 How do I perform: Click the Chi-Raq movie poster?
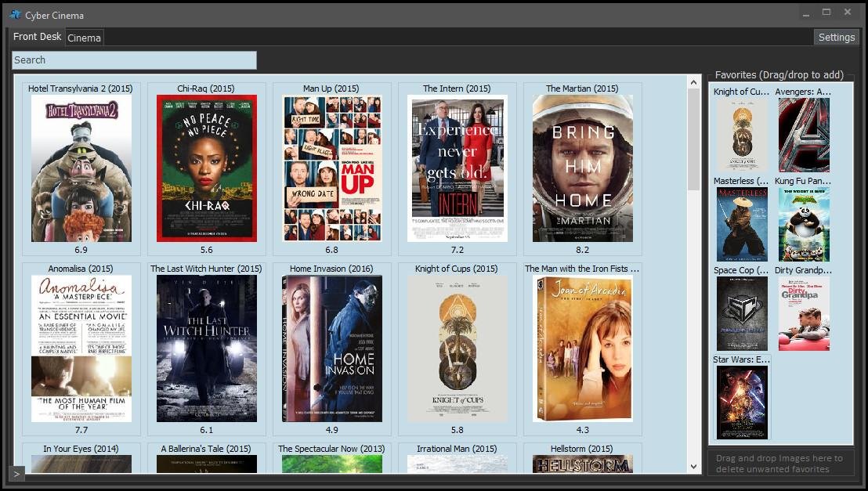pos(207,168)
